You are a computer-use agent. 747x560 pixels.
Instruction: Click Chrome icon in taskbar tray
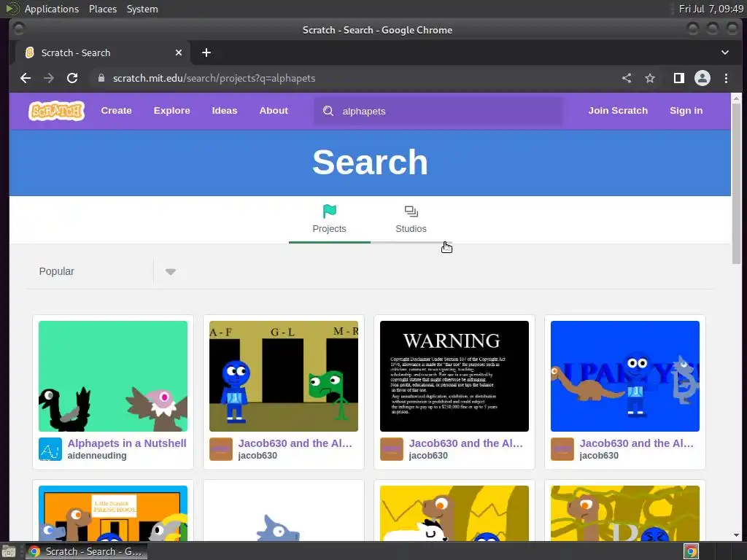(x=691, y=551)
